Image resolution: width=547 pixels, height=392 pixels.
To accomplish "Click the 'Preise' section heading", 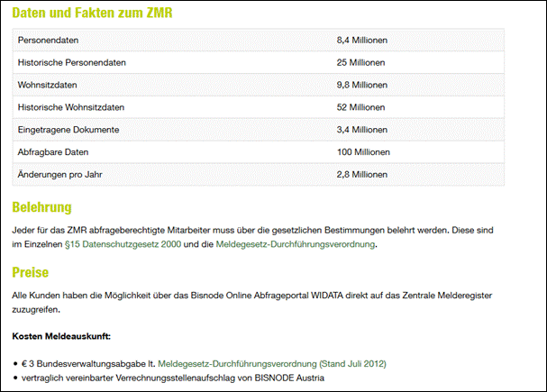I will coord(30,272).
